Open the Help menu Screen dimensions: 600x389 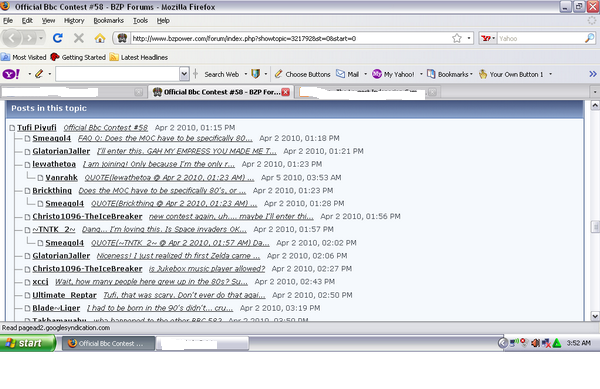click(x=163, y=21)
